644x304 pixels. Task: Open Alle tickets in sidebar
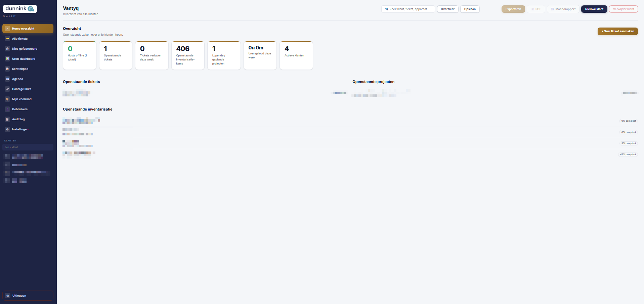[28, 39]
